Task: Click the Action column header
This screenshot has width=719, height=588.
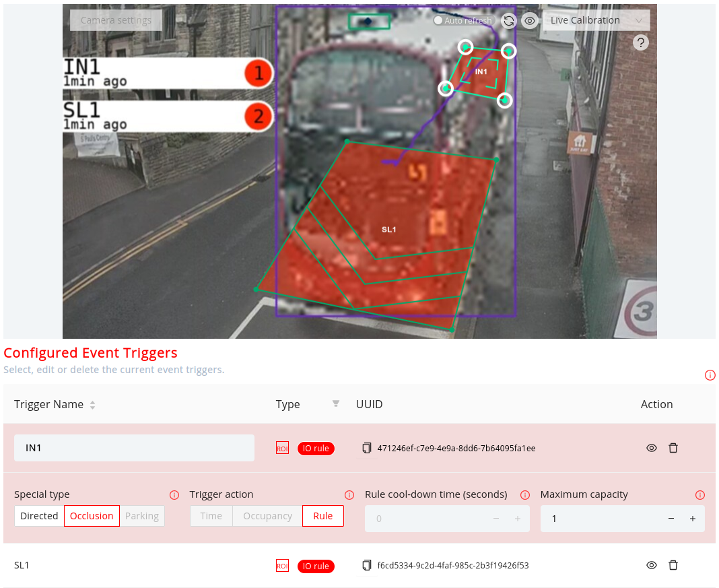Action: [x=656, y=404]
